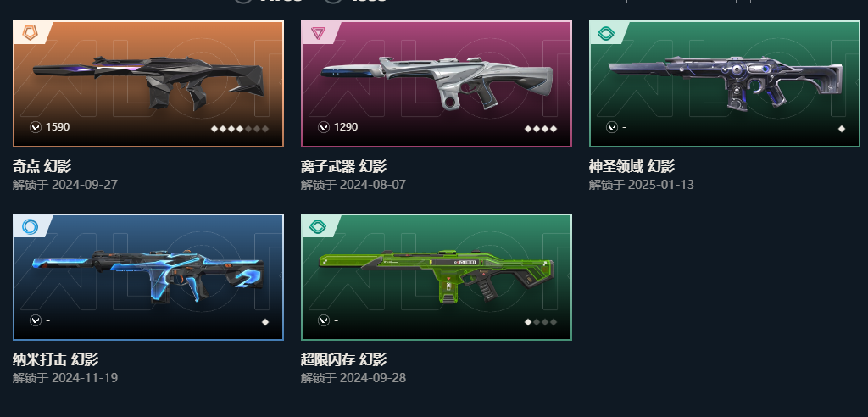Click the unlock date 2024-08-07 text
868x417 pixels.
[373, 185]
